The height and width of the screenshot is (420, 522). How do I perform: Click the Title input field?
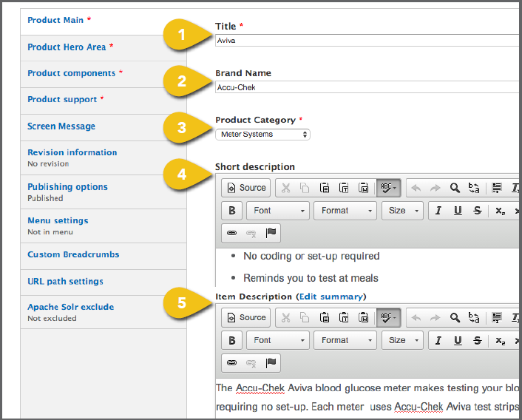click(x=368, y=40)
